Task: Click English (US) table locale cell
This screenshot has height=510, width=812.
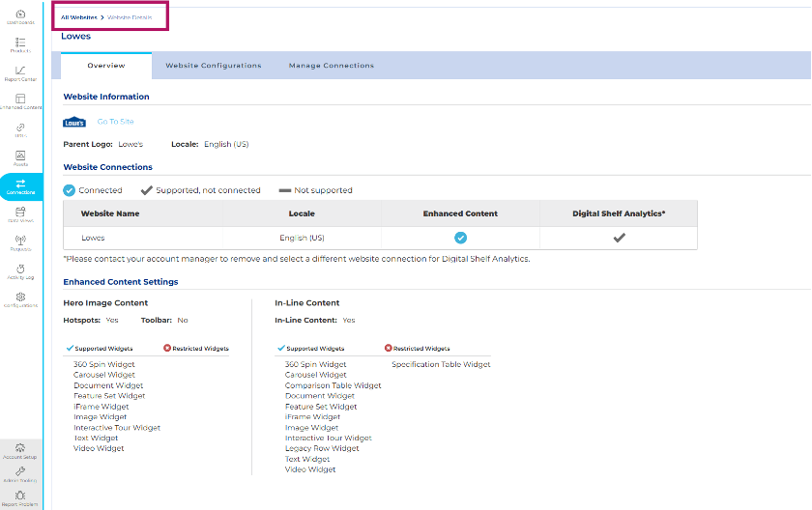Action: pyautogui.click(x=302, y=238)
